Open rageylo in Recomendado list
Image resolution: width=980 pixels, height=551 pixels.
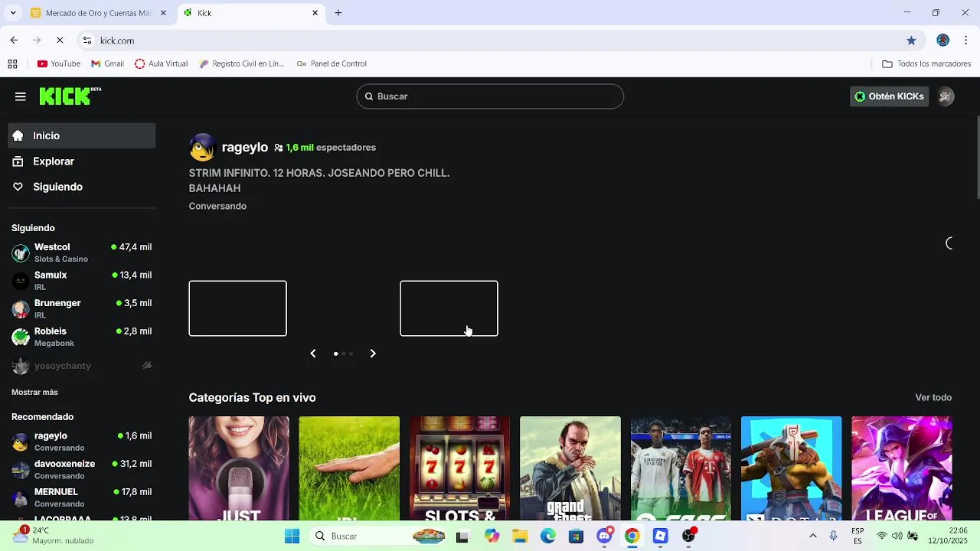point(82,442)
